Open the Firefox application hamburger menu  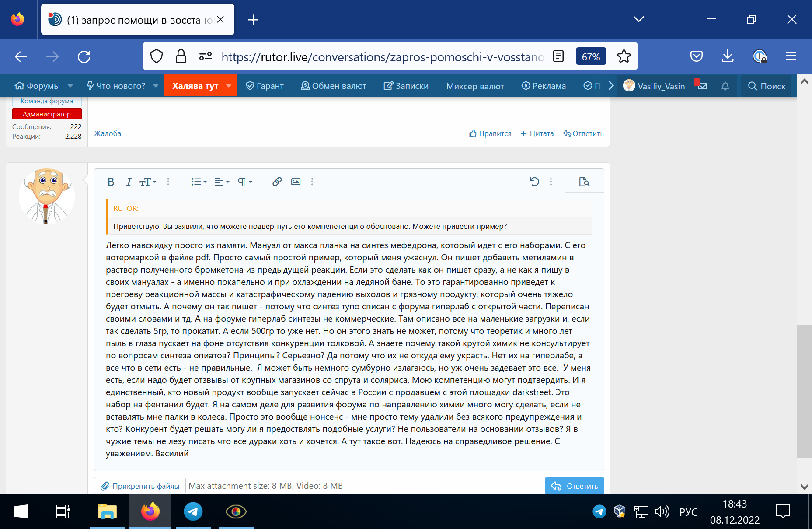coord(791,56)
